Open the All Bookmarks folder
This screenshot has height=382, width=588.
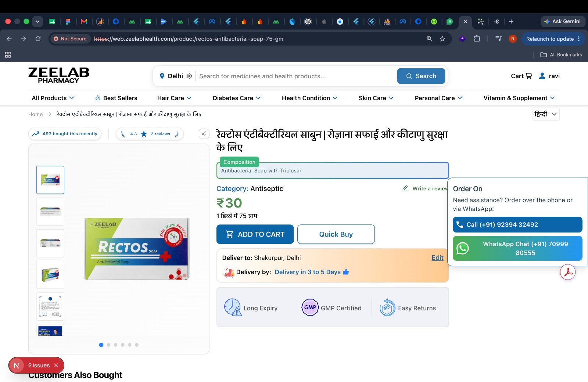pos(561,55)
